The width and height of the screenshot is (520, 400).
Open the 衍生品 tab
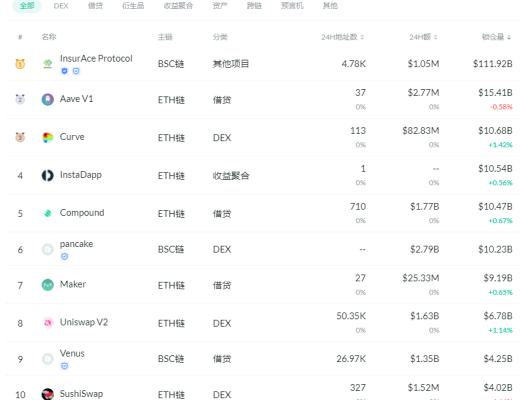point(133,6)
